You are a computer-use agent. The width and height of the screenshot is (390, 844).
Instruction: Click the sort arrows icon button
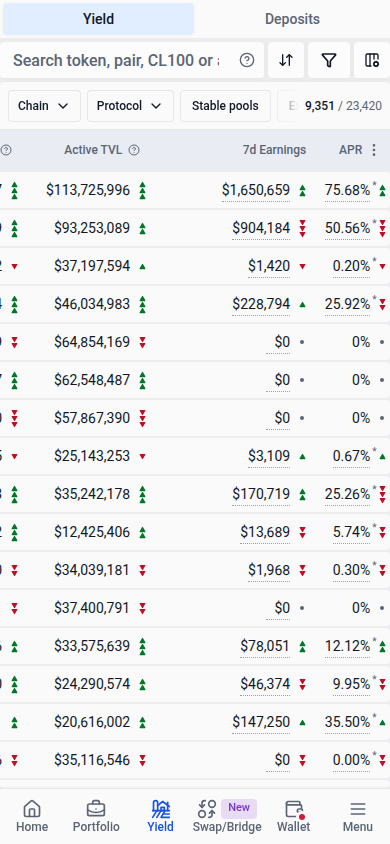286,60
